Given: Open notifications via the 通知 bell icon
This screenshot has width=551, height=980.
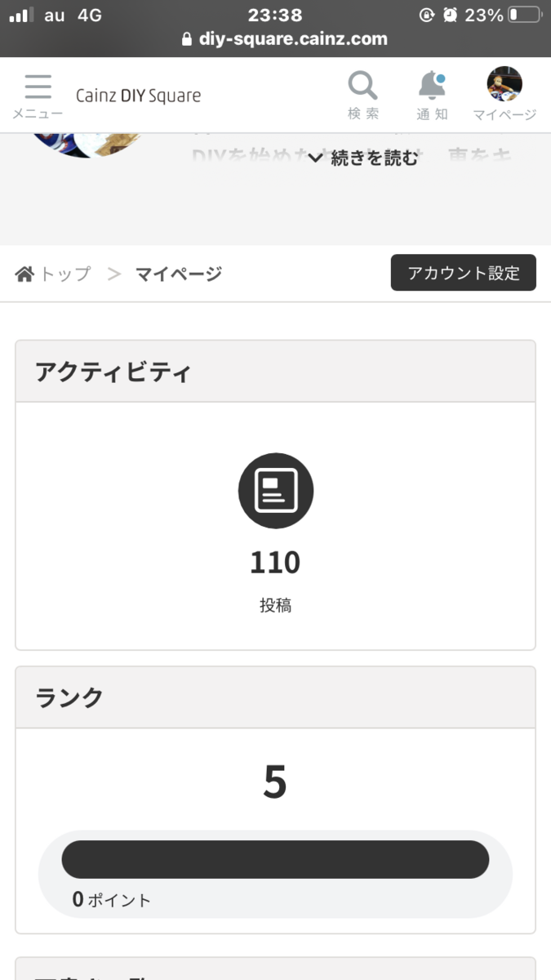Looking at the screenshot, I should click(x=432, y=86).
